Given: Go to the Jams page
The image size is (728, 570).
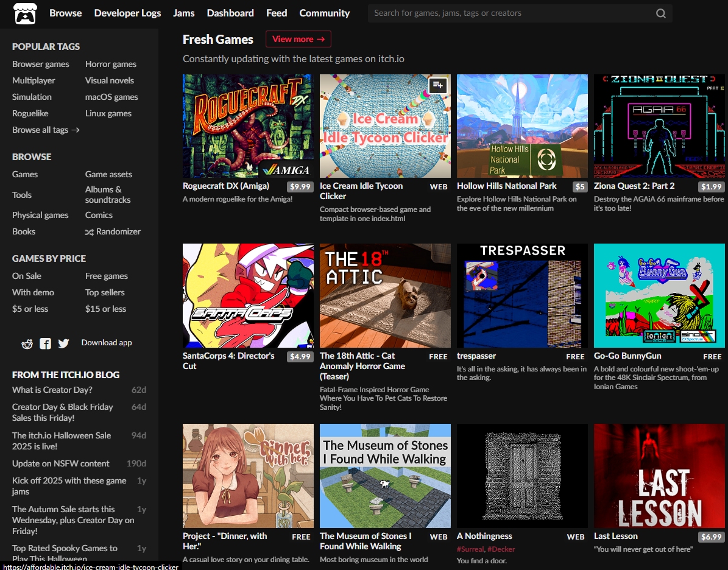Looking at the screenshot, I should (x=184, y=13).
